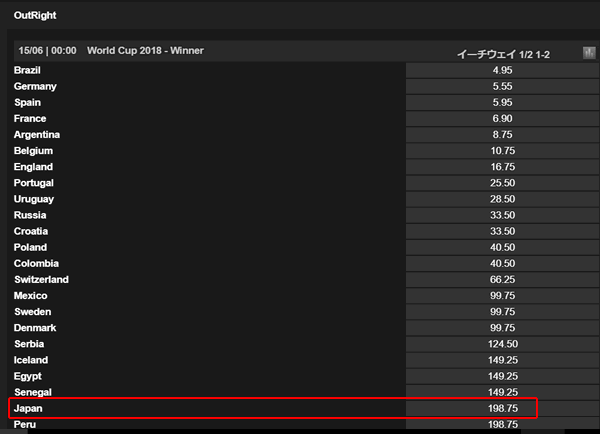The height and width of the screenshot is (434, 600).
Task: Select Croatia odds 33.50
Action: tap(502, 231)
